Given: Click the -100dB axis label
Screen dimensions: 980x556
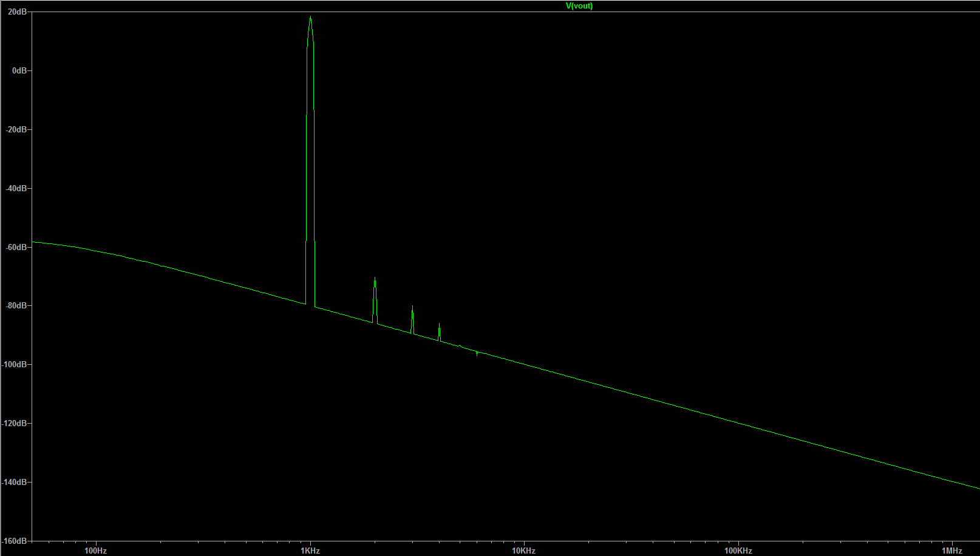Looking at the screenshot, I should [x=14, y=365].
